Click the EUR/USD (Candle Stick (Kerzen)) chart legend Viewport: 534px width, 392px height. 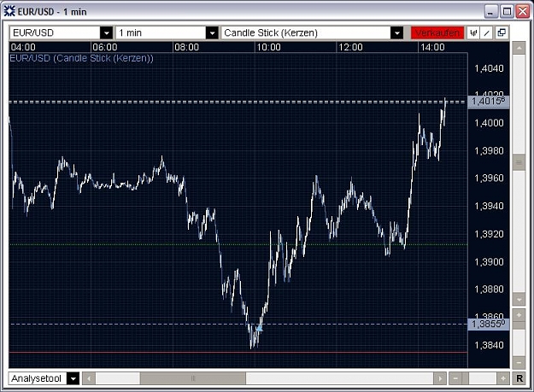(x=81, y=58)
